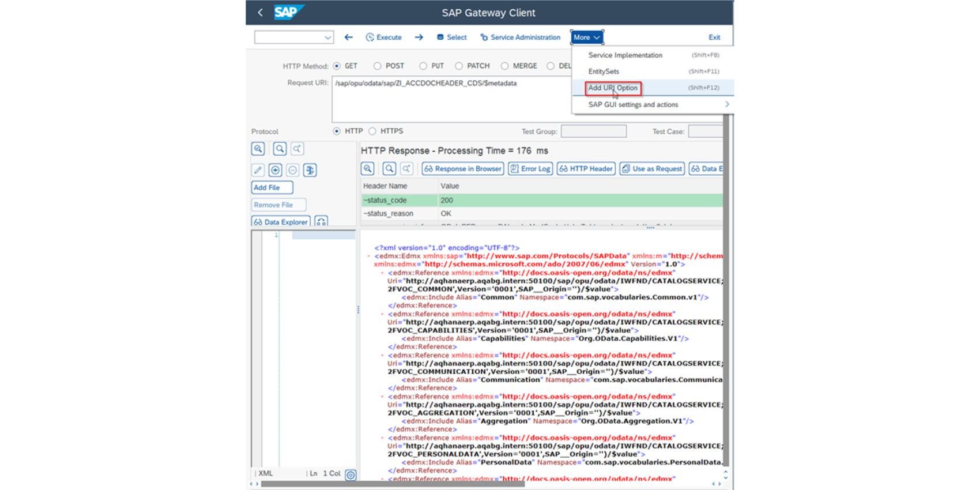Click the pencil edit icon in request pane
980x490 pixels.
click(x=258, y=170)
